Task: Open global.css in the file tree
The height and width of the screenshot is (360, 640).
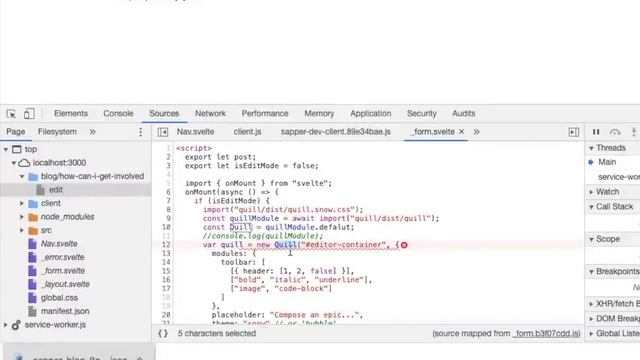Action: pyautogui.click(x=59, y=298)
